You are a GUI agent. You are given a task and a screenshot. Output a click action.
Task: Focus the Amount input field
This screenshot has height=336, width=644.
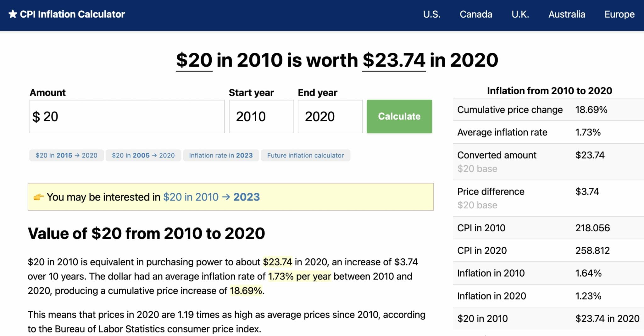tap(127, 117)
